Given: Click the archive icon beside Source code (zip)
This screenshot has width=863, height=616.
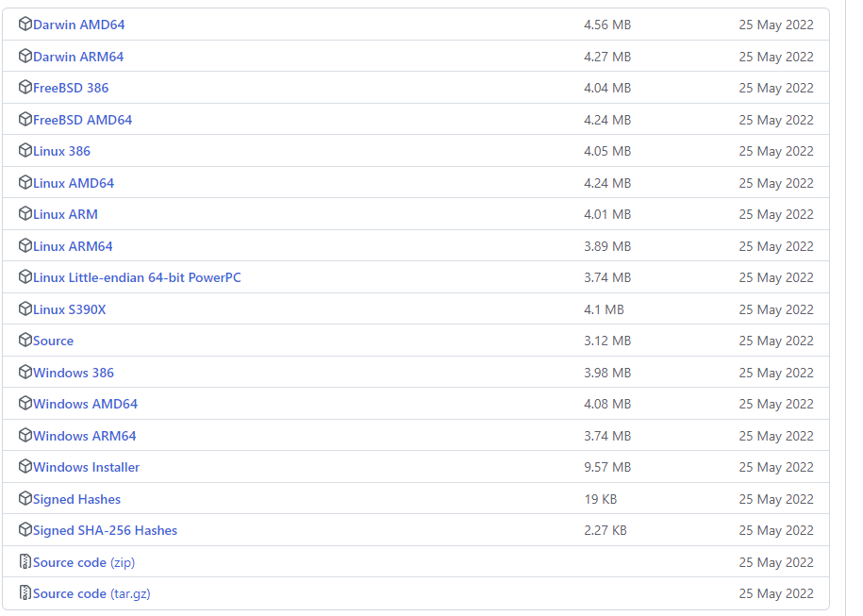Looking at the screenshot, I should [24, 561].
